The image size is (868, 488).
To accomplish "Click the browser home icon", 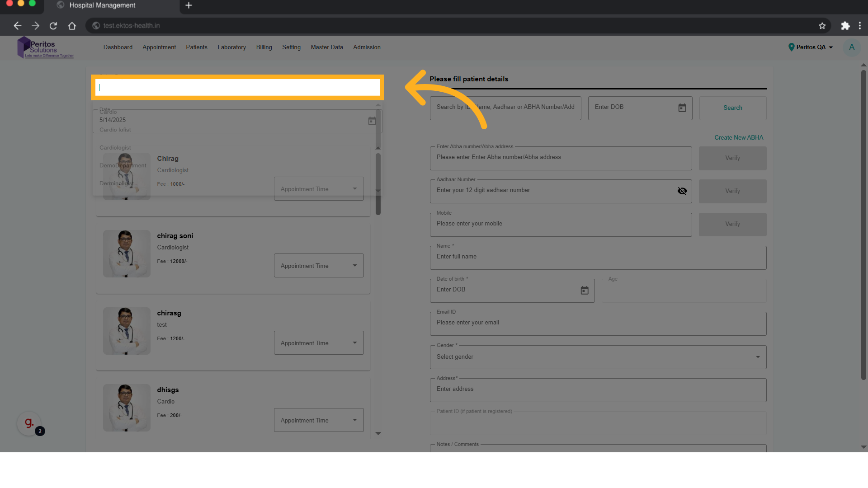I will click(72, 26).
